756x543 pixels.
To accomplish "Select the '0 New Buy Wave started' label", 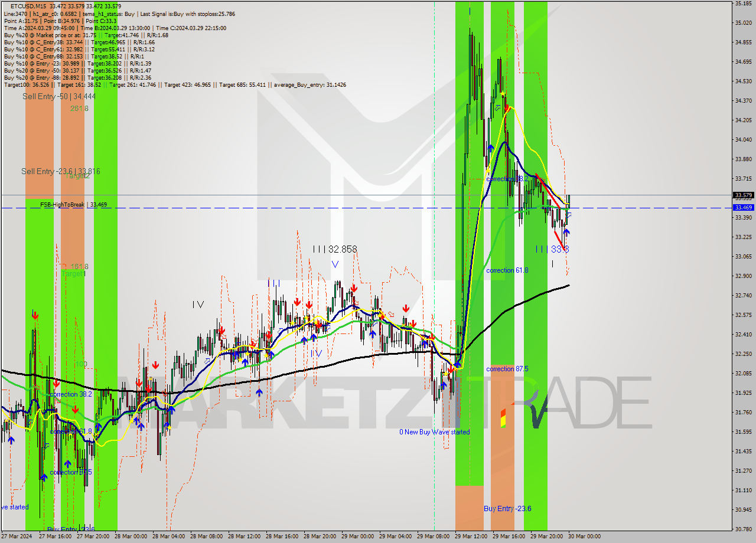I will 435,432.
